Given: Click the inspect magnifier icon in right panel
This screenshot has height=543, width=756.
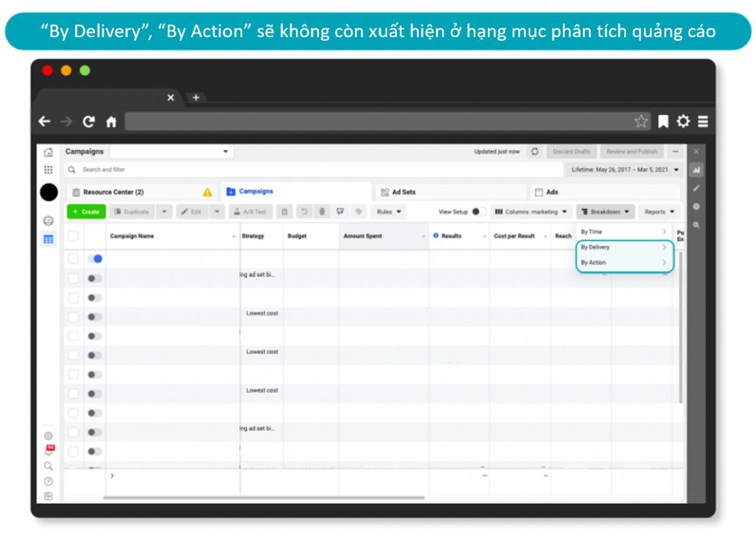Looking at the screenshot, I should click(x=696, y=225).
